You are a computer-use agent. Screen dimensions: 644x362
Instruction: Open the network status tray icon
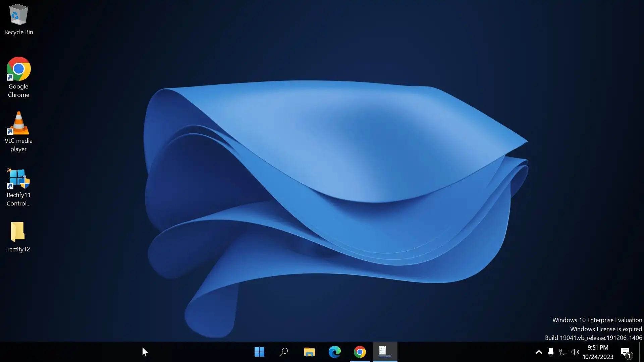563,352
